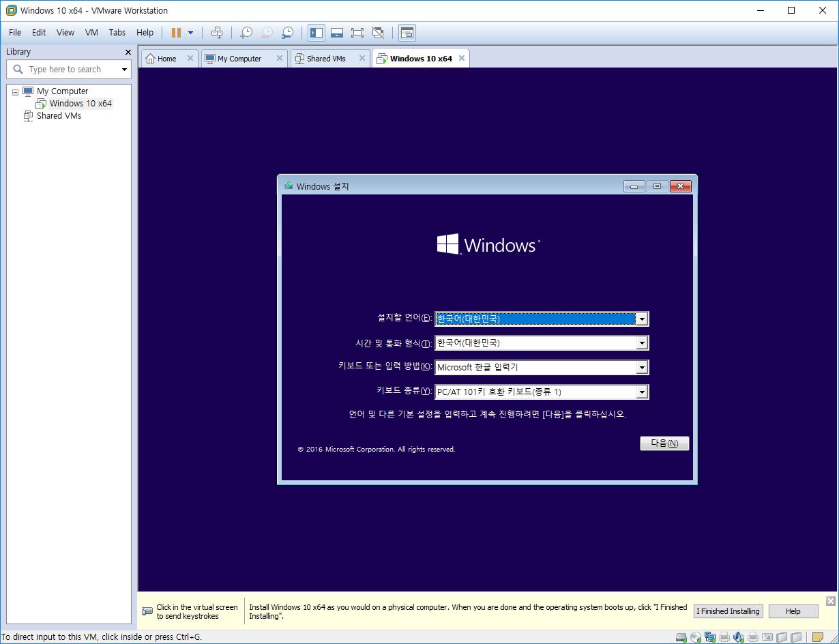Open the VM menu
Image resolution: width=839 pixels, height=644 pixels.
[91, 32]
